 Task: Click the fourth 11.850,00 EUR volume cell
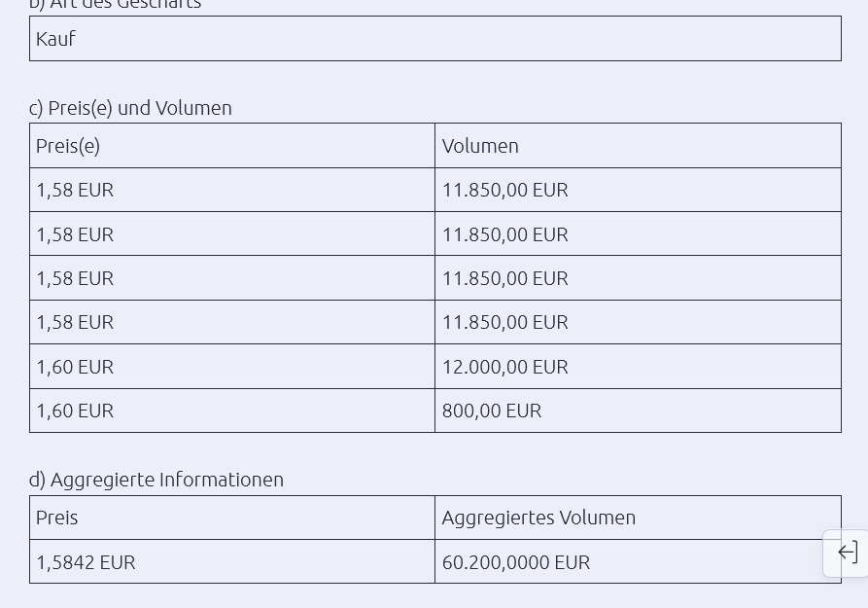504,322
